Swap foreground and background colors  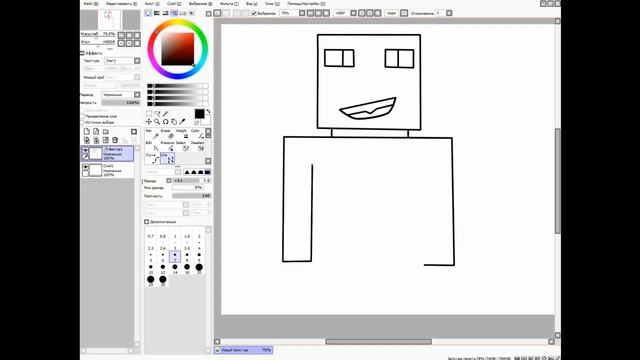(x=209, y=111)
